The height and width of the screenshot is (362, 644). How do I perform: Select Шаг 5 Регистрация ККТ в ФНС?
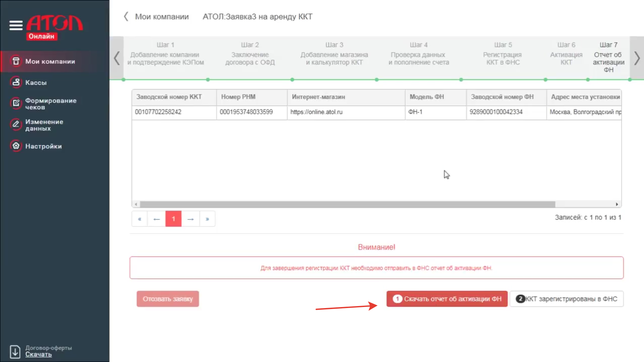(502, 54)
